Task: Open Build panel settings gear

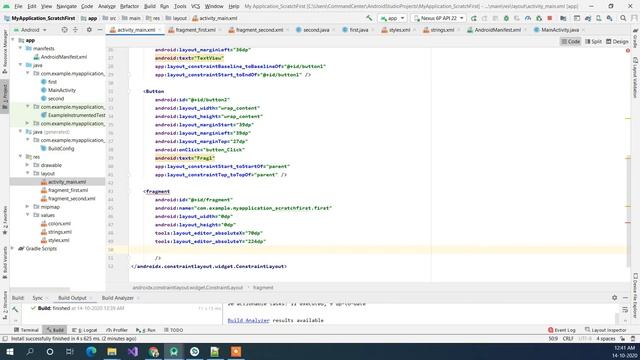Action: (x=614, y=298)
